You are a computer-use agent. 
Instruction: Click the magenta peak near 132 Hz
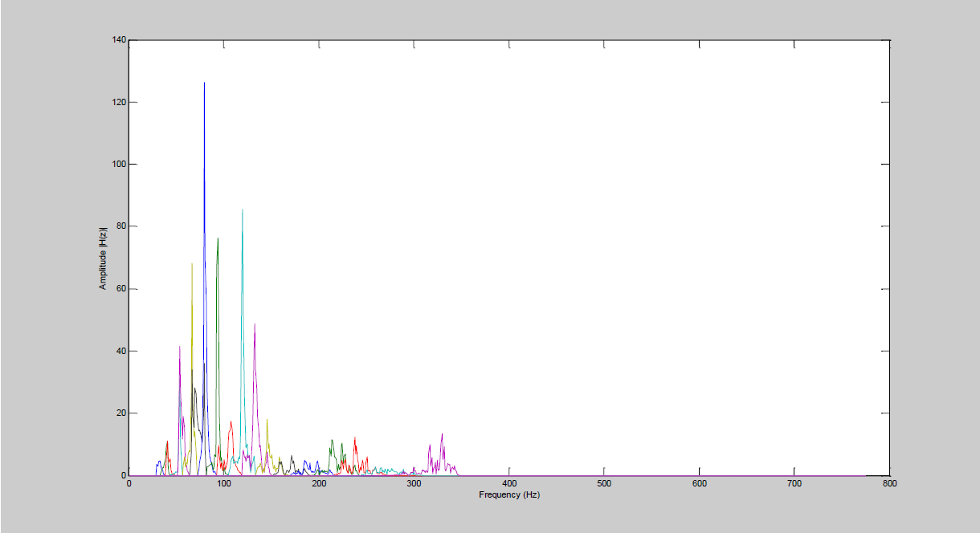(x=255, y=326)
